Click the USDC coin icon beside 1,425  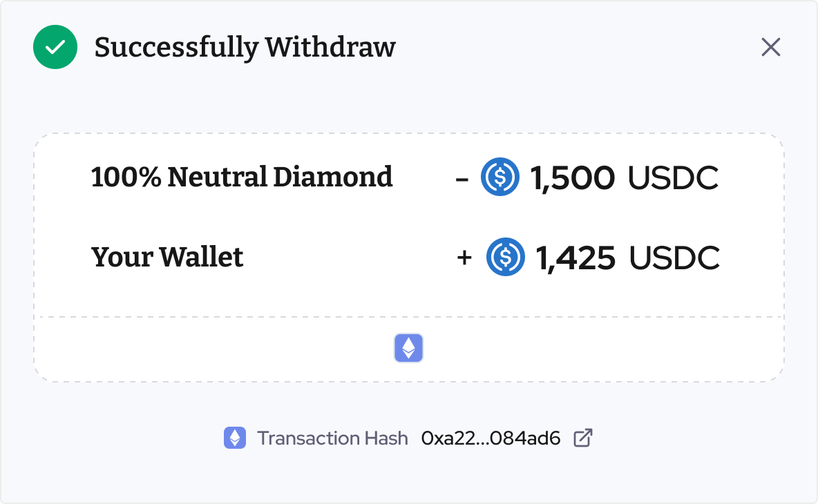(x=506, y=257)
